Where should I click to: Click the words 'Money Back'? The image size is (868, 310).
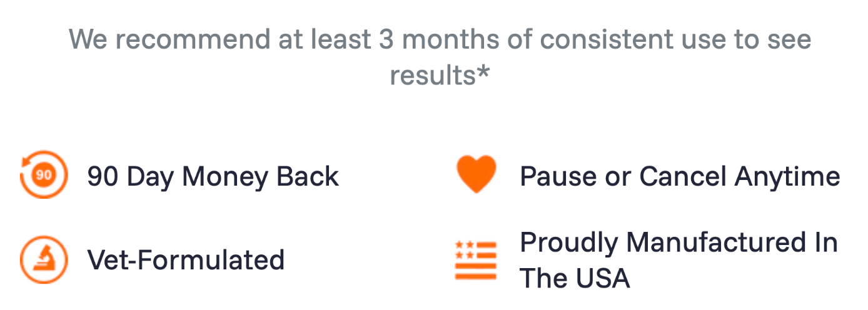(x=261, y=177)
